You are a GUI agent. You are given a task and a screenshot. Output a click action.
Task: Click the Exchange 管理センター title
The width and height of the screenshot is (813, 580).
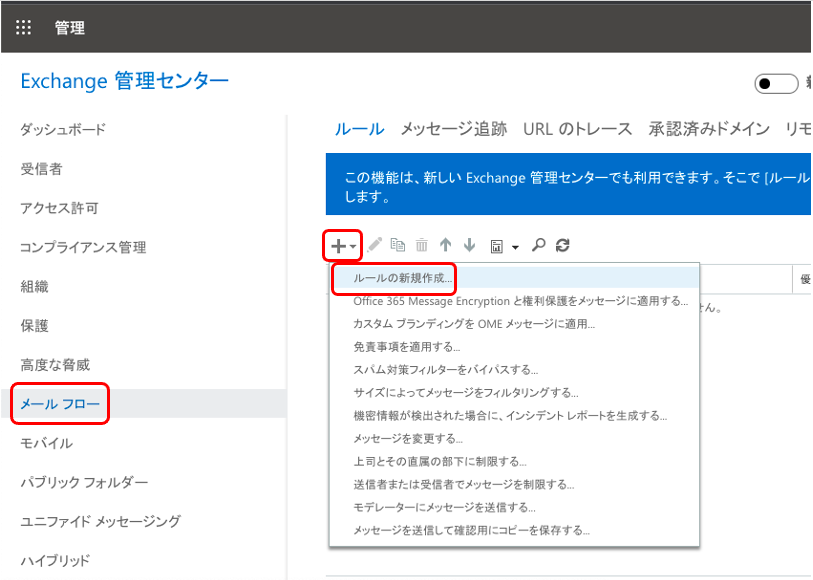(x=124, y=81)
